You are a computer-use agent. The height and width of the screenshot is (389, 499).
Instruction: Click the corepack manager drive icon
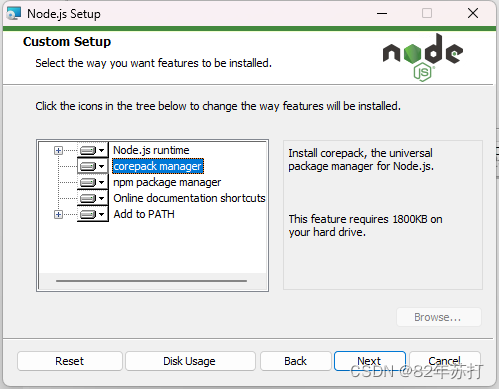click(88, 166)
